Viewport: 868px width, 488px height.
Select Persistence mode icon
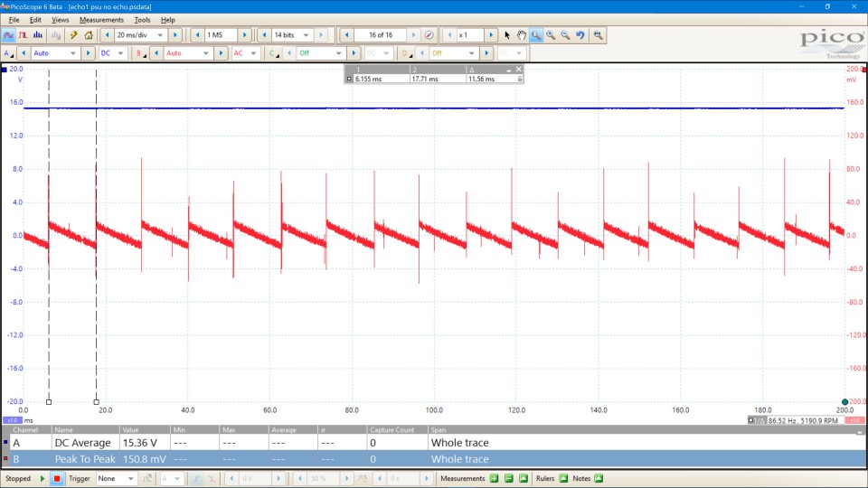(x=24, y=35)
